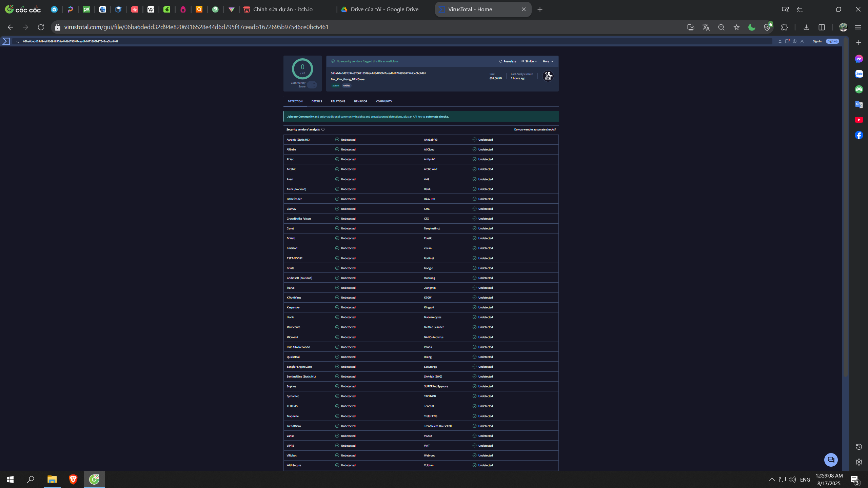Go back in browser
The height and width of the screenshot is (488, 868).
pos(10,27)
